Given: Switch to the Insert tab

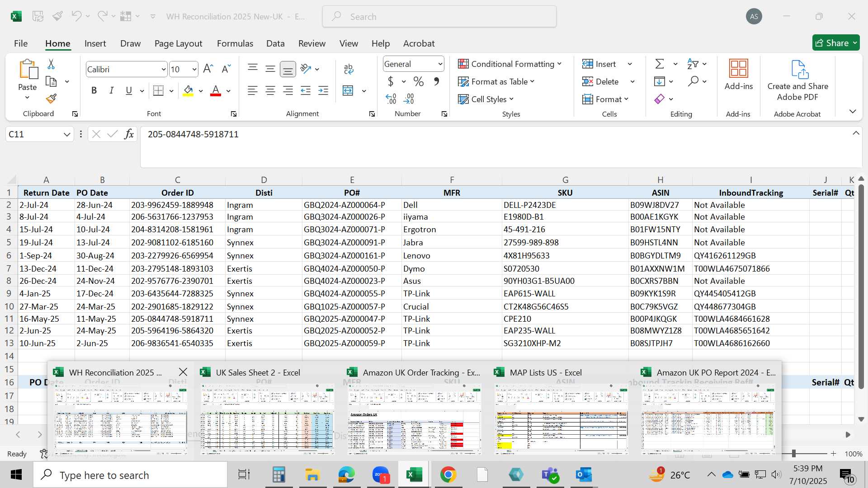Looking at the screenshot, I should click(95, 43).
